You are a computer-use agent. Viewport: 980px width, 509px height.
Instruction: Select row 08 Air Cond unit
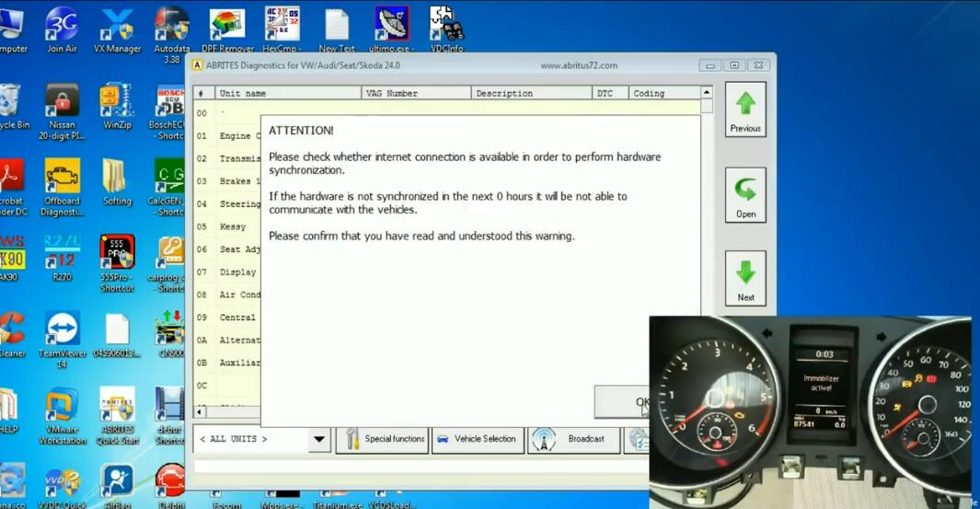[x=227, y=295]
